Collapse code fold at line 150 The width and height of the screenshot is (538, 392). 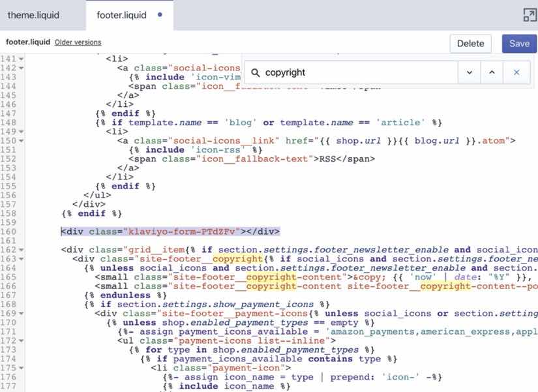click(21, 141)
